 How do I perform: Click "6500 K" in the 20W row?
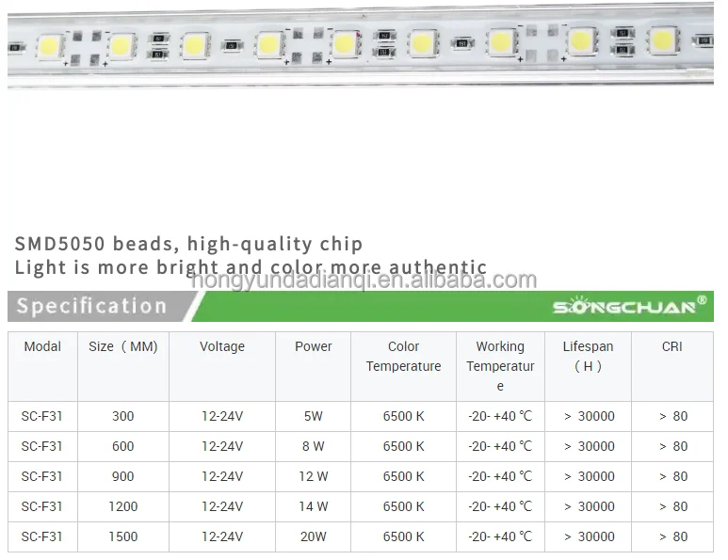click(x=403, y=536)
